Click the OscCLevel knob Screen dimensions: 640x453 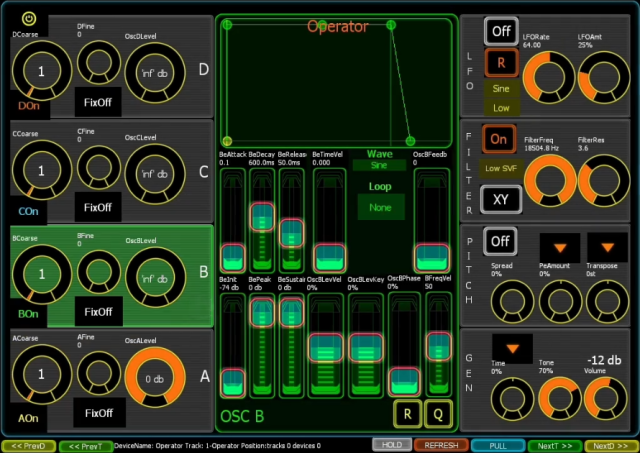tap(155, 174)
